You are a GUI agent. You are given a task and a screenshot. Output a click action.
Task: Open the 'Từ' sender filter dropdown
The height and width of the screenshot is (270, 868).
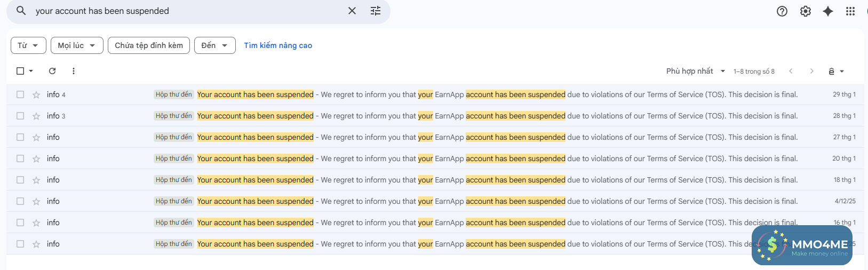(28, 45)
